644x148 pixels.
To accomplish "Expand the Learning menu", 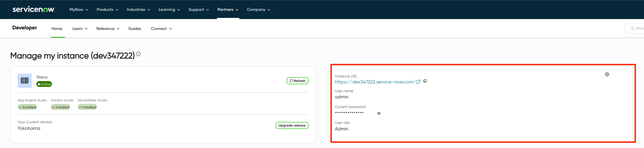I will [x=169, y=9].
